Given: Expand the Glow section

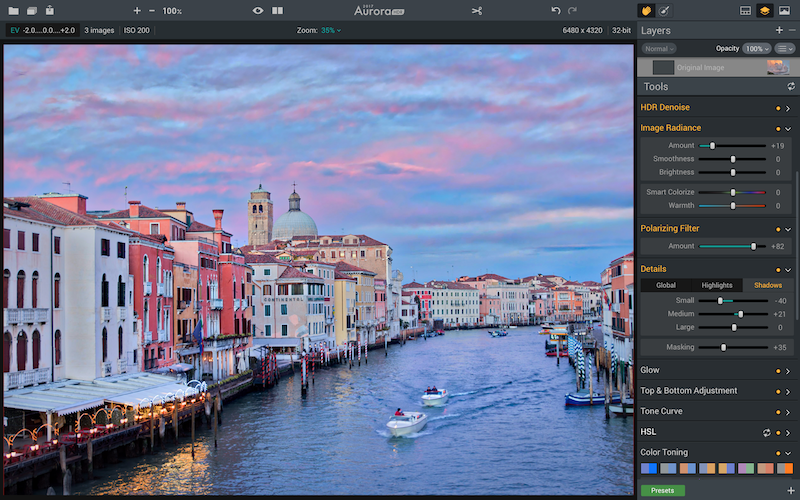Looking at the screenshot, I should [x=788, y=371].
